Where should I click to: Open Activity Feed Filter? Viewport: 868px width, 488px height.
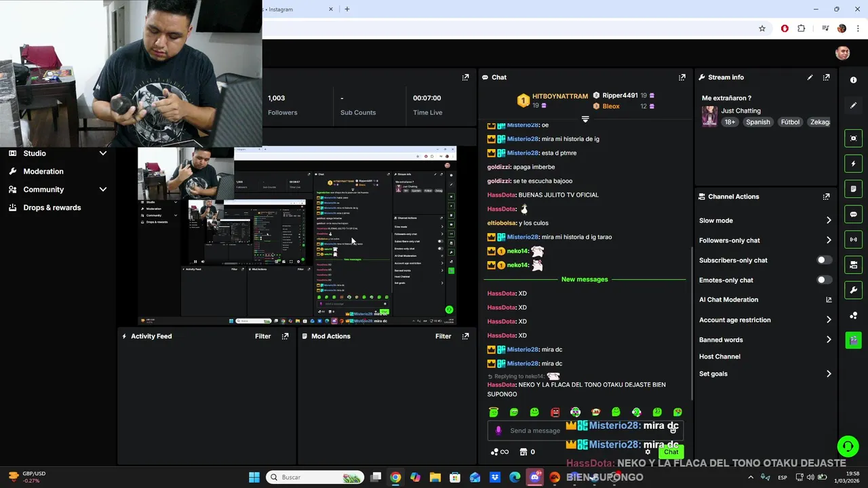click(x=262, y=336)
